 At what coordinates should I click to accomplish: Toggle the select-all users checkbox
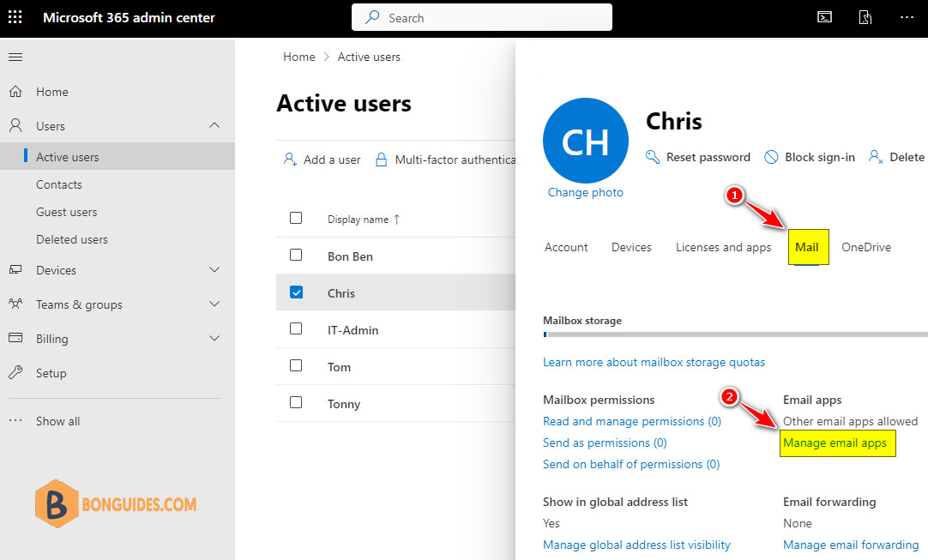tap(296, 218)
